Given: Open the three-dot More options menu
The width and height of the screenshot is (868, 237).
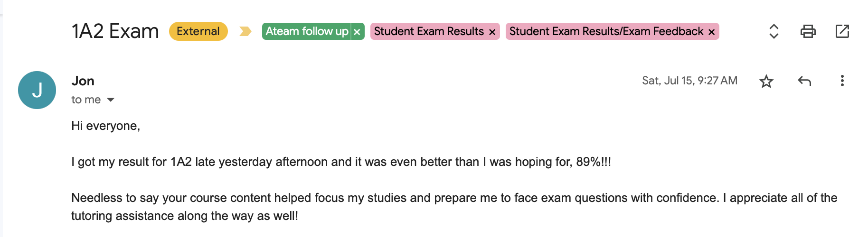Looking at the screenshot, I should 842,81.
